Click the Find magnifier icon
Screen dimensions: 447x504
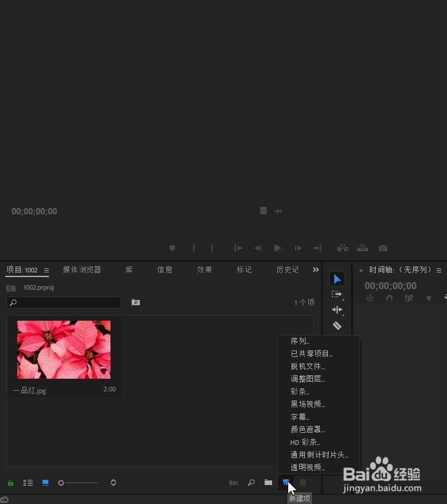(x=251, y=483)
